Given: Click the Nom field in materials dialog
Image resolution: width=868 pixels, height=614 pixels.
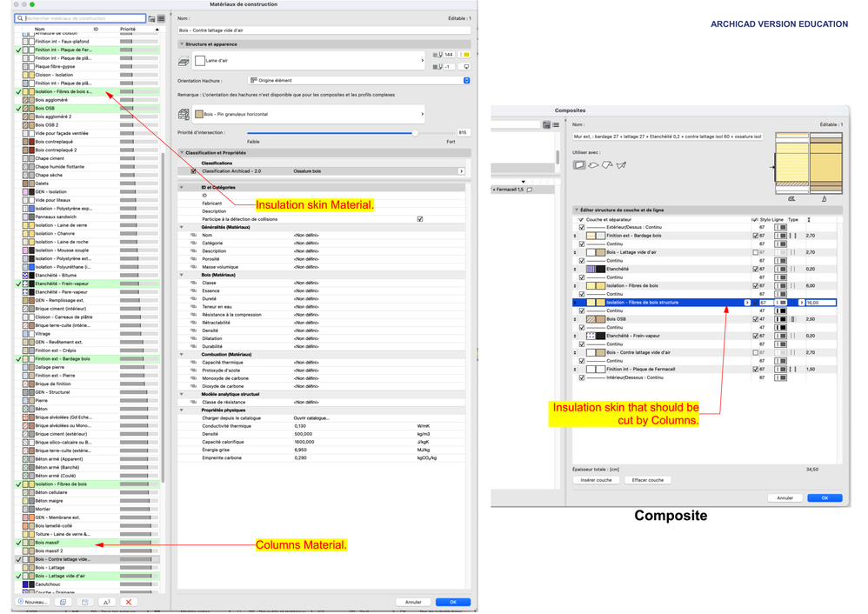Looking at the screenshot, I should coord(324,30).
